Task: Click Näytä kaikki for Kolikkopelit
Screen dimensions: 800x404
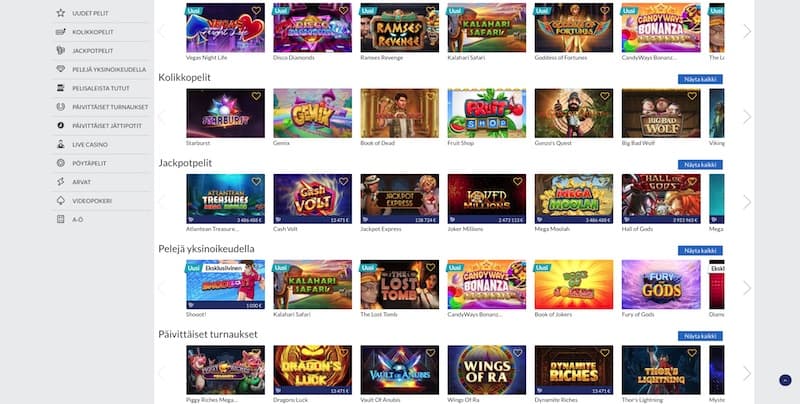Action: click(x=700, y=79)
